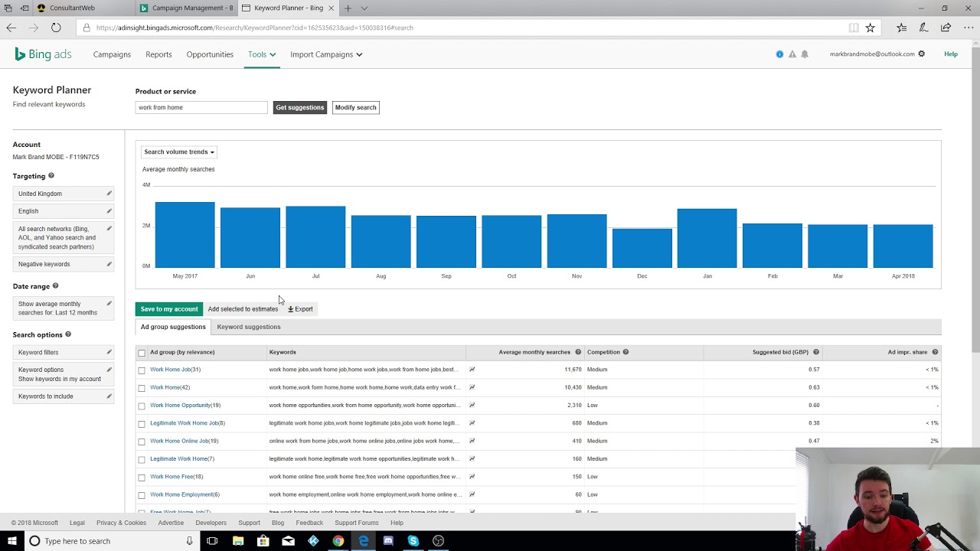Edit search networks pencil icon

coord(109,229)
